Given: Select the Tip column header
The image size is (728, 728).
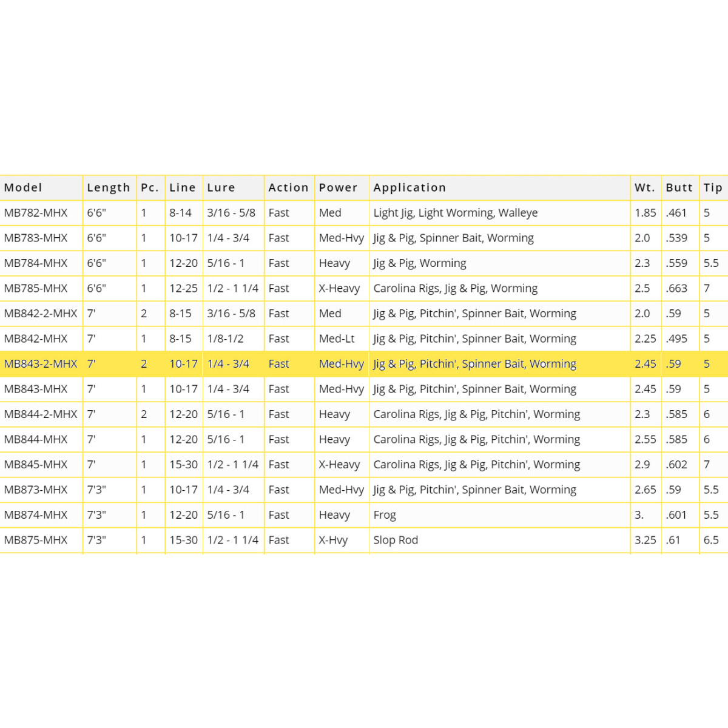Looking at the screenshot, I should (x=713, y=187).
